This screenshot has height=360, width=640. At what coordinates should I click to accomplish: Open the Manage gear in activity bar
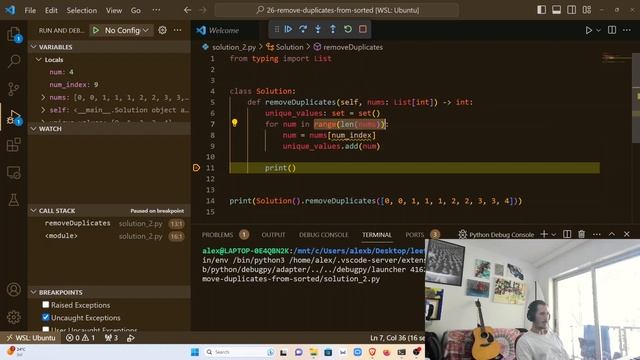[13, 317]
